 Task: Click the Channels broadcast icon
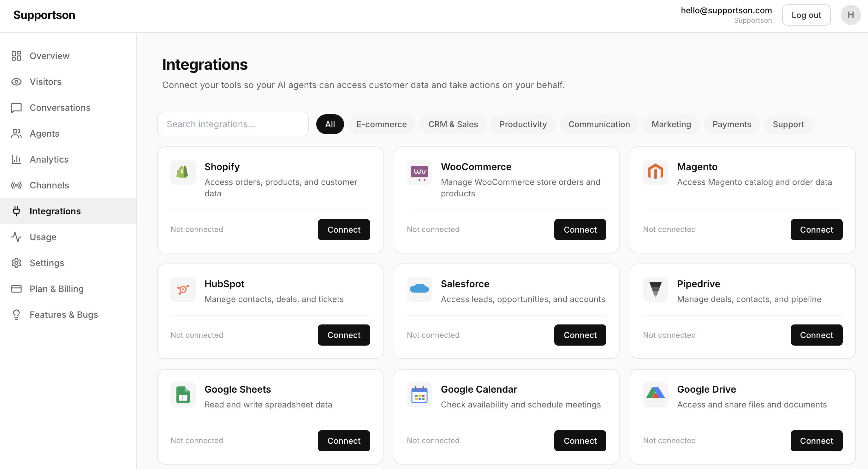(x=16, y=185)
